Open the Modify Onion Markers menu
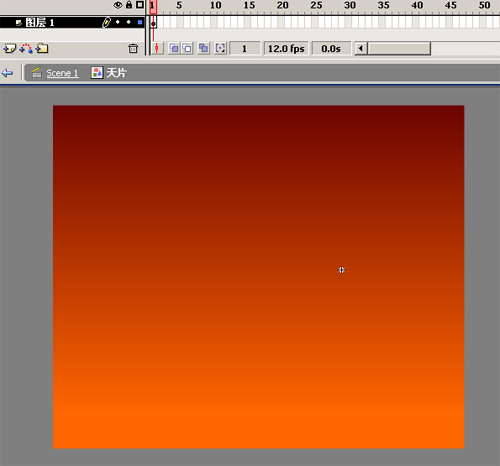 click(x=220, y=49)
